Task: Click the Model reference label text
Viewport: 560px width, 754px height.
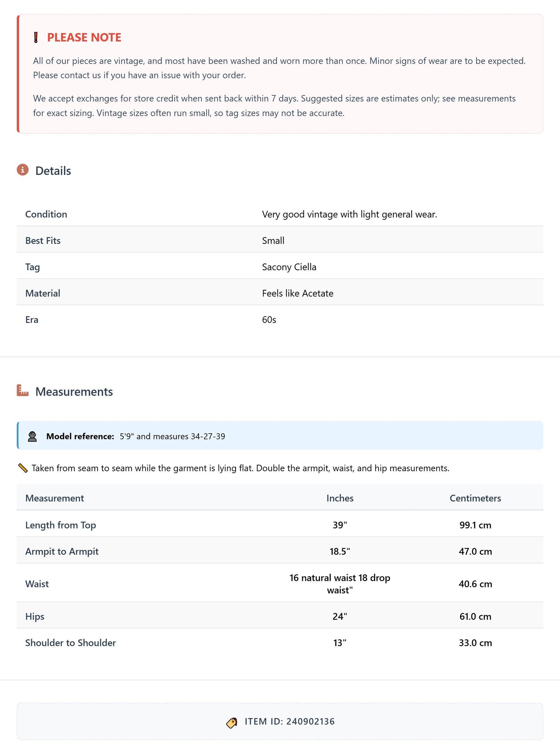Action: (80, 436)
